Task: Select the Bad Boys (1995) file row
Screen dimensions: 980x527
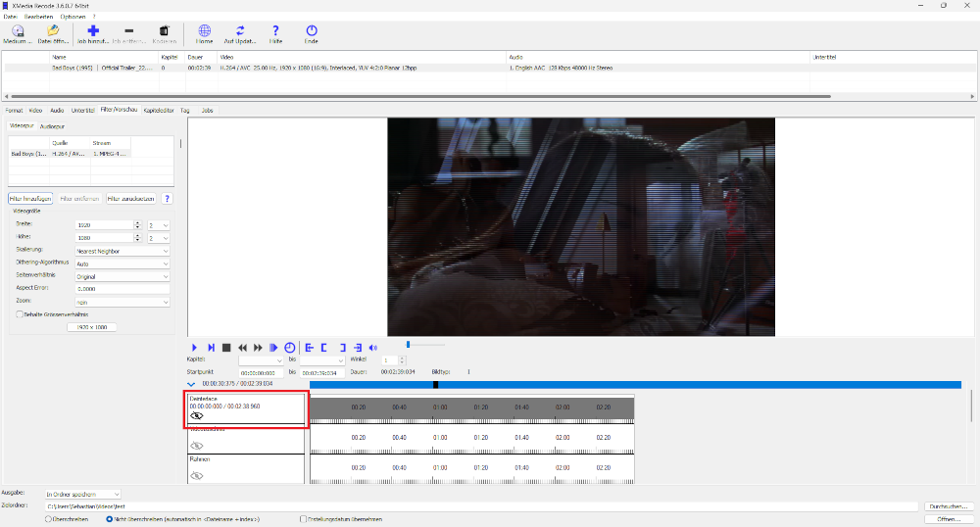Action: tap(487, 68)
